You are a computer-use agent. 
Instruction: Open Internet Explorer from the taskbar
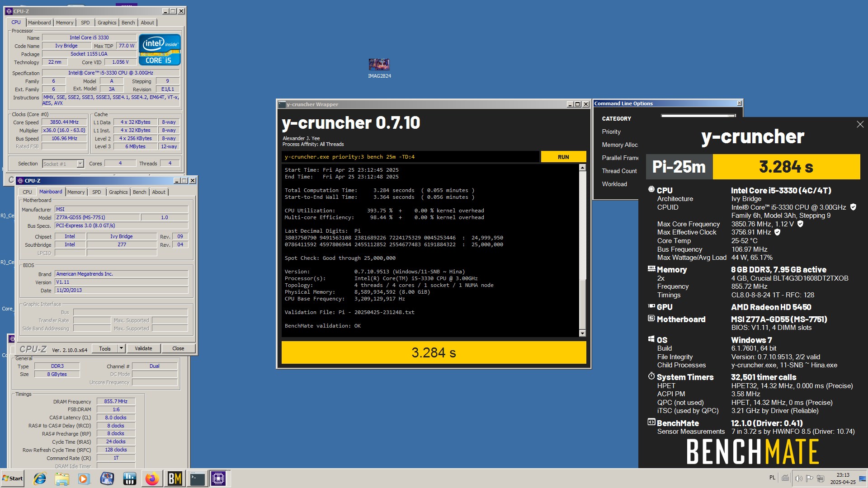coord(40,479)
